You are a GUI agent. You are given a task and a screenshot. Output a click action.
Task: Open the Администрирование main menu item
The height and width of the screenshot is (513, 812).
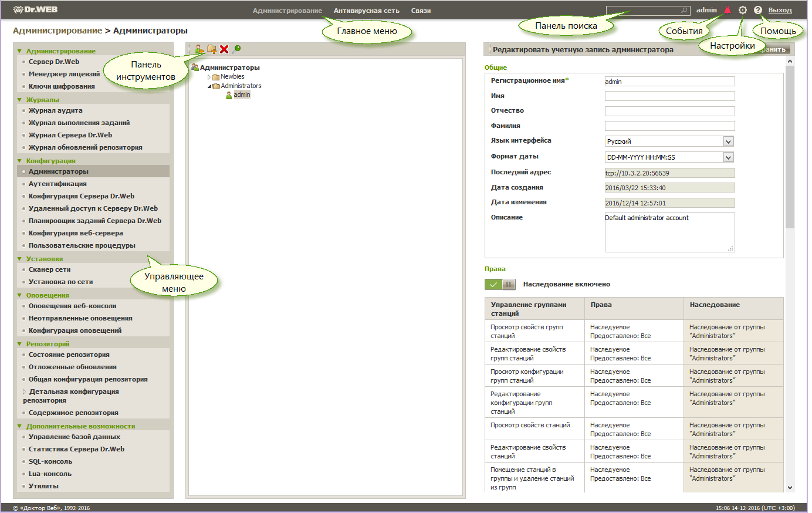pos(287,11)
